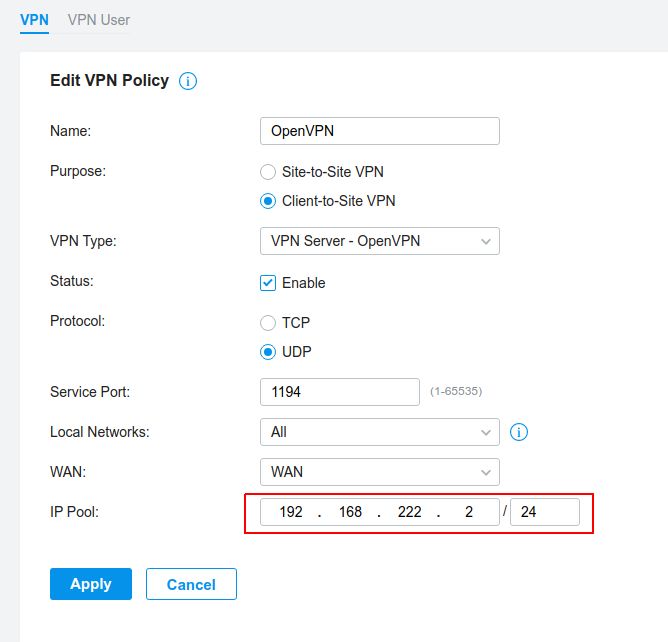Click the VPN Type dropdown chevron arrow

tap(485, 242)
